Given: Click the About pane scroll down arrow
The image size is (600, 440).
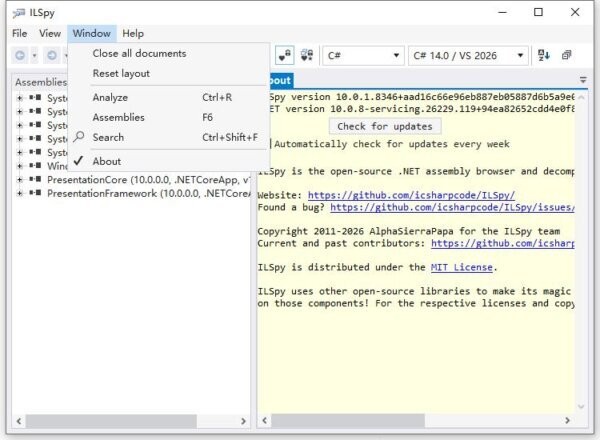Looking at the screenshot, I should point(581,406).
